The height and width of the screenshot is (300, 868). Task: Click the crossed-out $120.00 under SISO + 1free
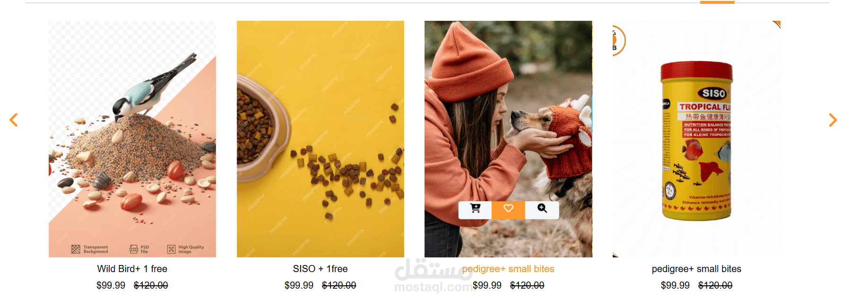click(339, 285)
